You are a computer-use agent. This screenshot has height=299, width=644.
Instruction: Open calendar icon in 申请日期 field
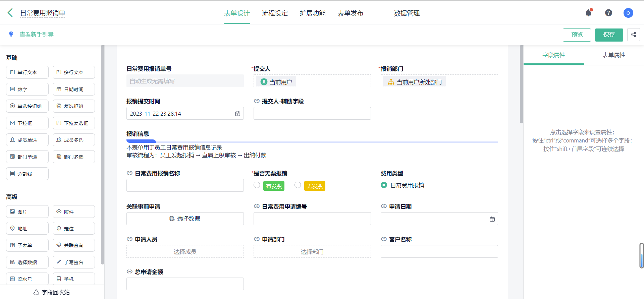pyautogui.click(x=492, y=219)
